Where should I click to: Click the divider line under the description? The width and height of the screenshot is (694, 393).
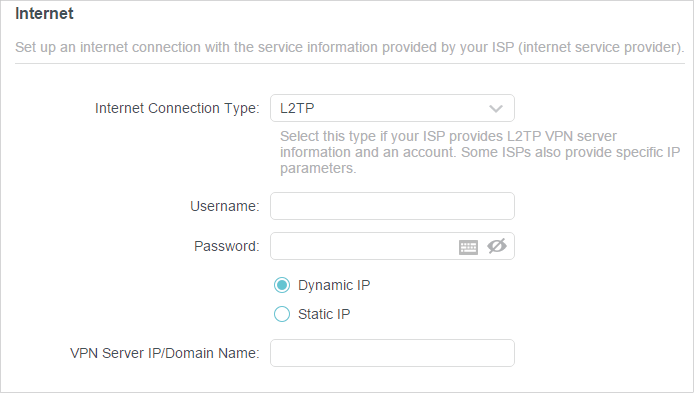pos(350,63)
